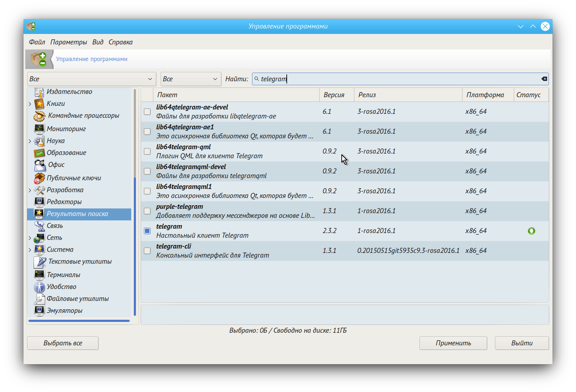Check the lib64telegram-qml package checkbox

point(147,151)
